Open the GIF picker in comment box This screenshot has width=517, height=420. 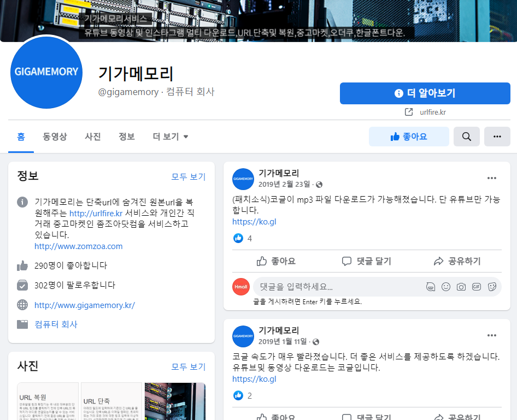coord(477,287)
